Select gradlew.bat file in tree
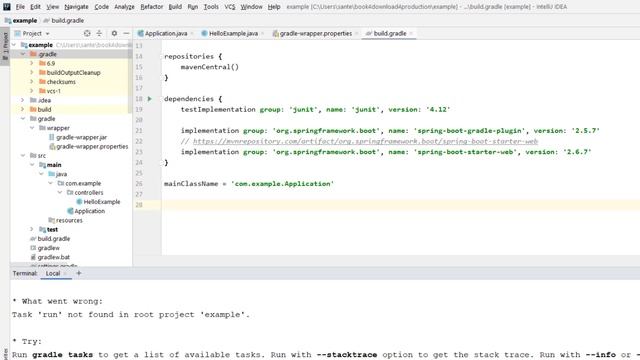Viewport: 640px width, 360px height. [50, 257]
